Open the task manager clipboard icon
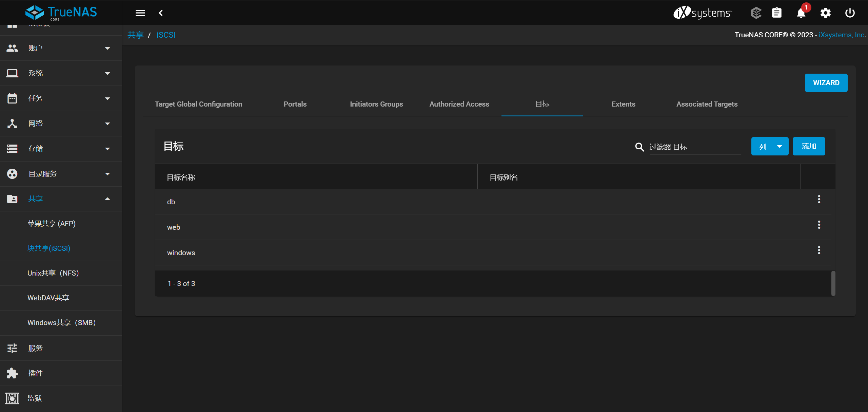Image resolution: width=868 pixels, height=412 pixels. [776, 13]
